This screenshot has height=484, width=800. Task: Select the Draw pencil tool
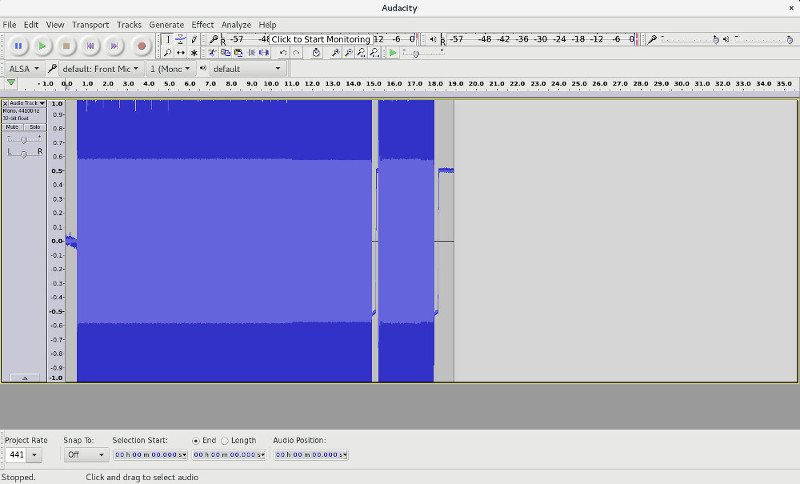point(194,39)
